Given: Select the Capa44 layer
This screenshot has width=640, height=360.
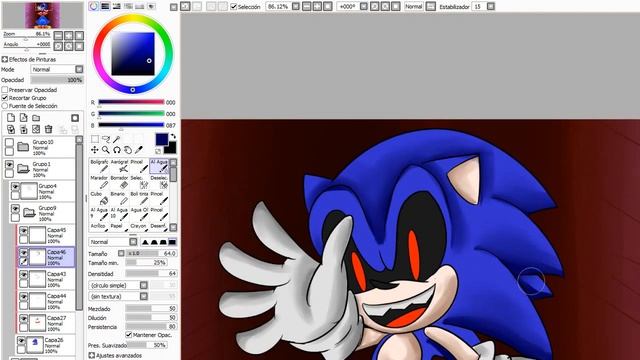Looking at the screenshot, I should pyautogui.click(x=46, y=301).
